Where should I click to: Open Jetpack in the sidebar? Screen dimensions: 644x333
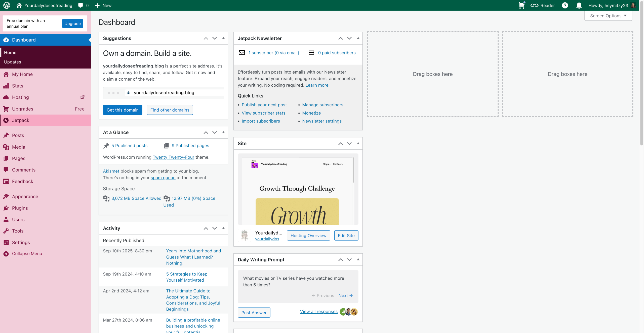(21, 120)
